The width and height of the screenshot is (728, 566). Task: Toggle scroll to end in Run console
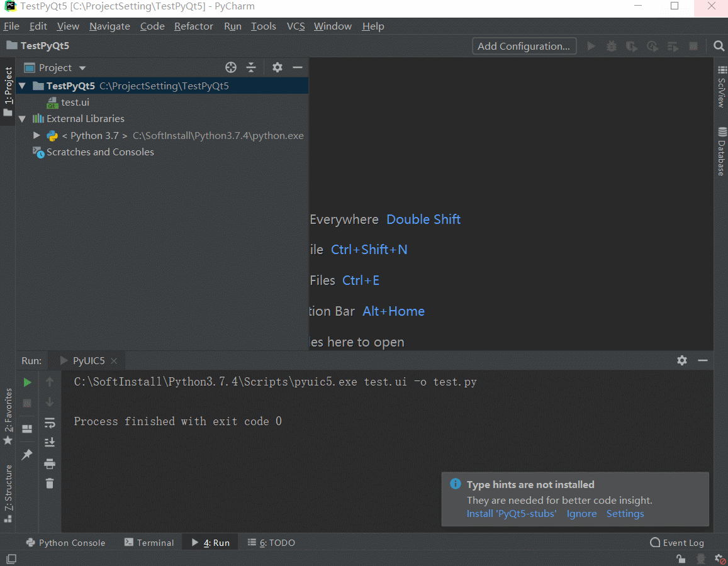pos(50,443)
